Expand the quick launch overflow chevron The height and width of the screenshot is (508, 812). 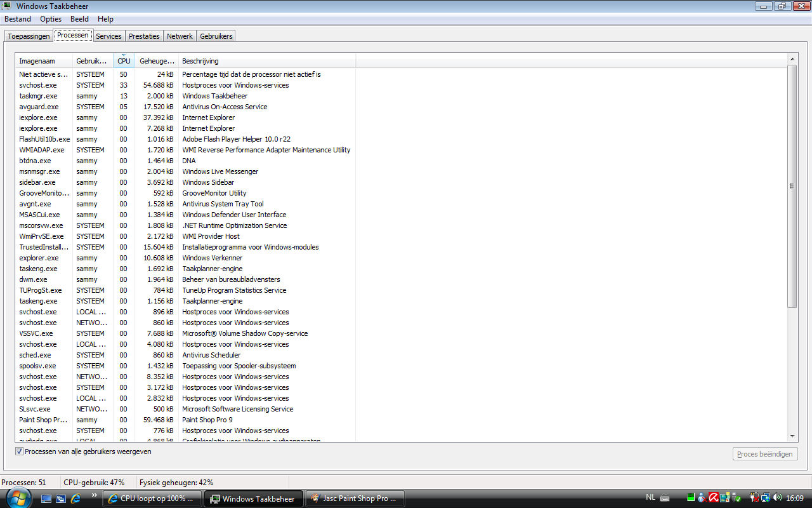95,495
